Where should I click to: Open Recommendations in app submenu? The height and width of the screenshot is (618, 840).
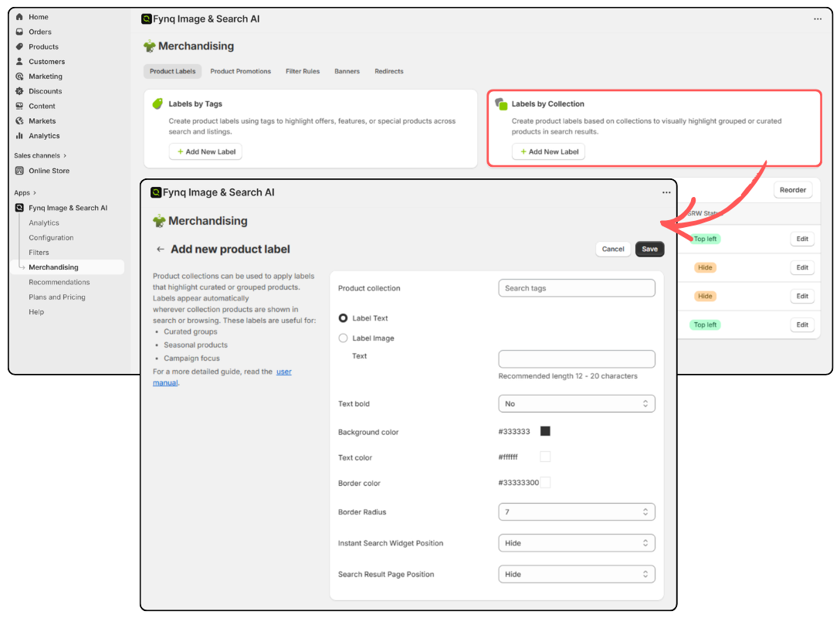[59, 282]
